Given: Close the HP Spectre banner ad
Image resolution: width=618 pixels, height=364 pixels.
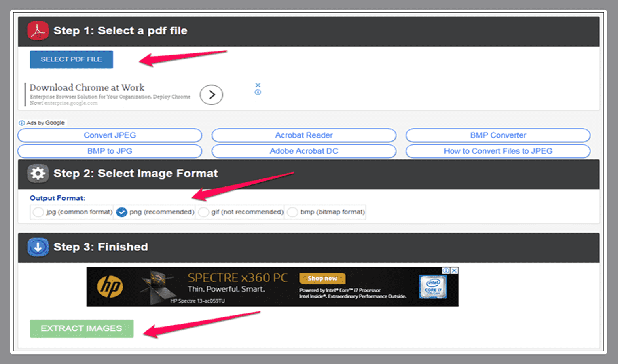Looking at the screenshot, I should 455,271.
